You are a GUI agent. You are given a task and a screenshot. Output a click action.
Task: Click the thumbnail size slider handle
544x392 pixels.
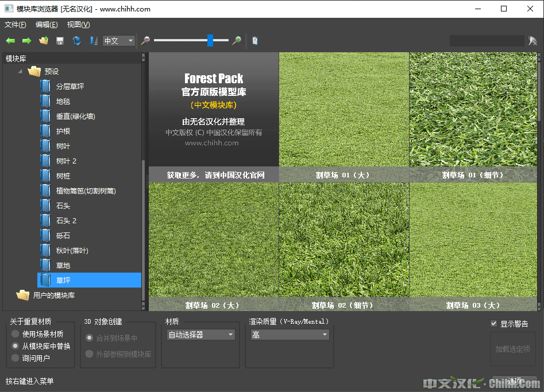pyautogui.click(x=210, y=40)
